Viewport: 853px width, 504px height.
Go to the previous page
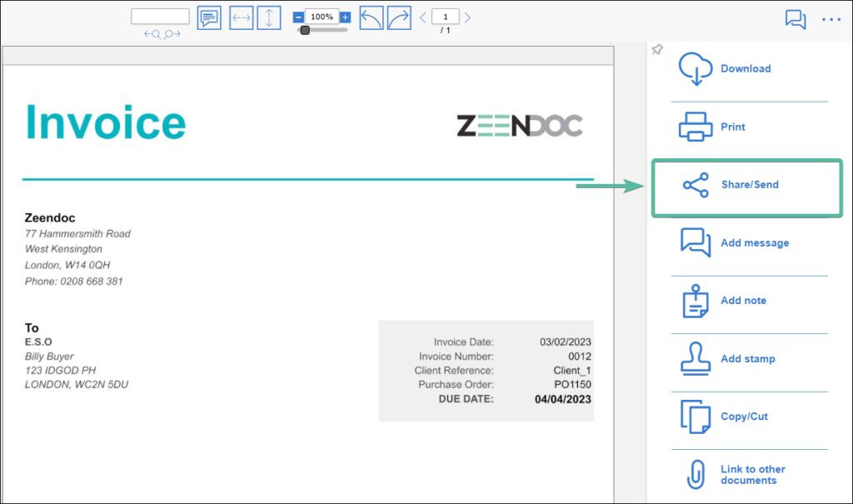click(x=422, y=17)
